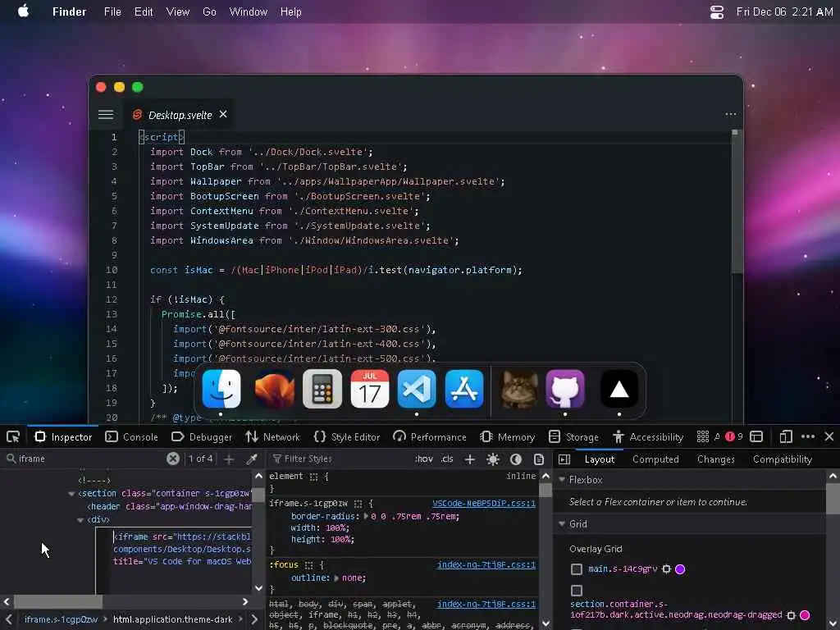Enable Responsive Design Mode
This screenshot has height=630, width=840.
[786, 436]
